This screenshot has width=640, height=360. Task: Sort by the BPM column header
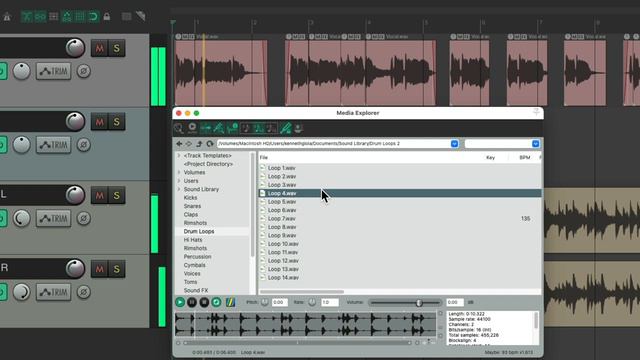(525, 158)
